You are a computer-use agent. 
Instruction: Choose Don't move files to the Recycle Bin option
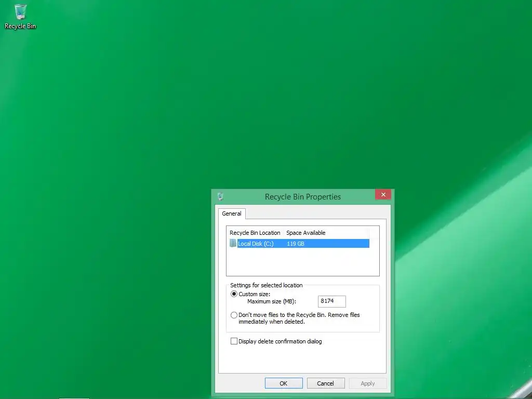[x=234, y=315]
